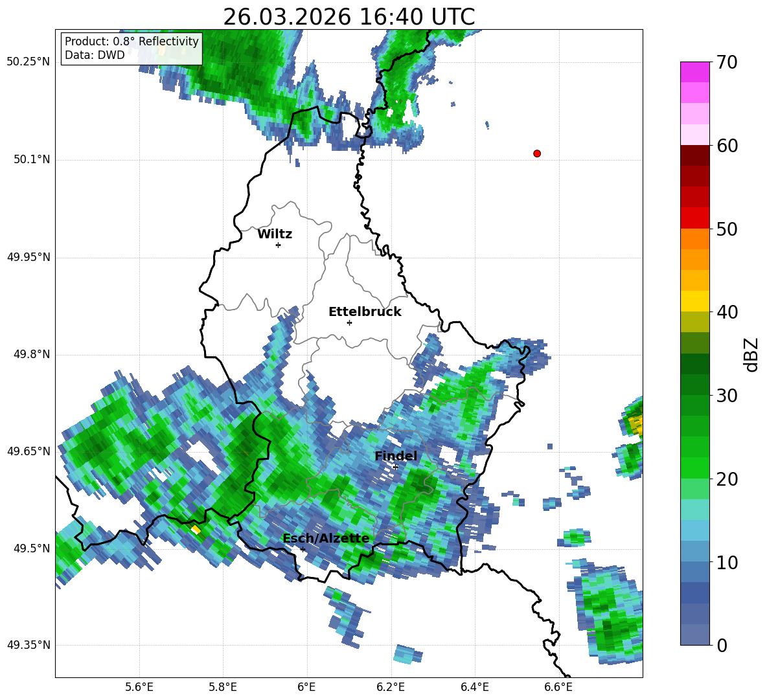Click the 50.25°N latitude label
This screenshot has width=767, height=700.
point(29,62)
